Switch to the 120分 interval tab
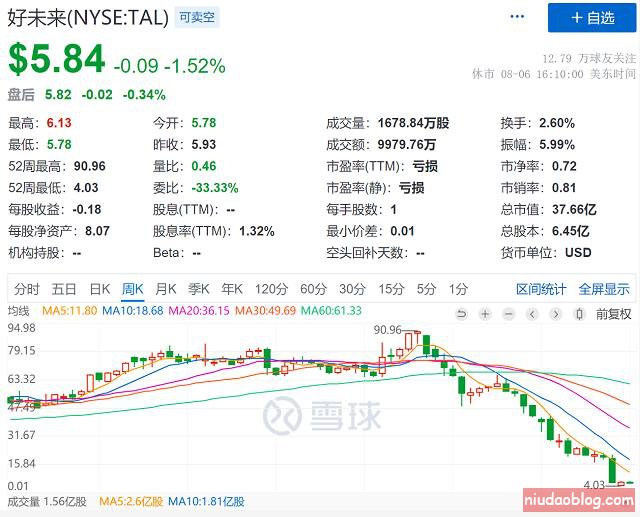 (271, 289)
